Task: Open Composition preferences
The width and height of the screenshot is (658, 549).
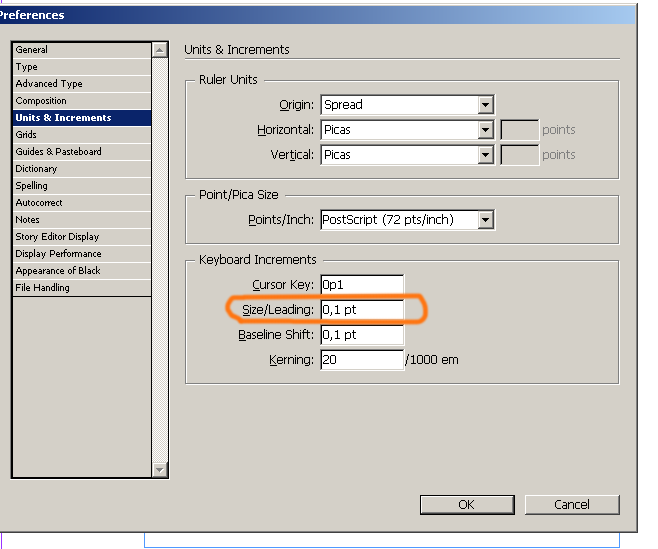Action: click(82, 101)
